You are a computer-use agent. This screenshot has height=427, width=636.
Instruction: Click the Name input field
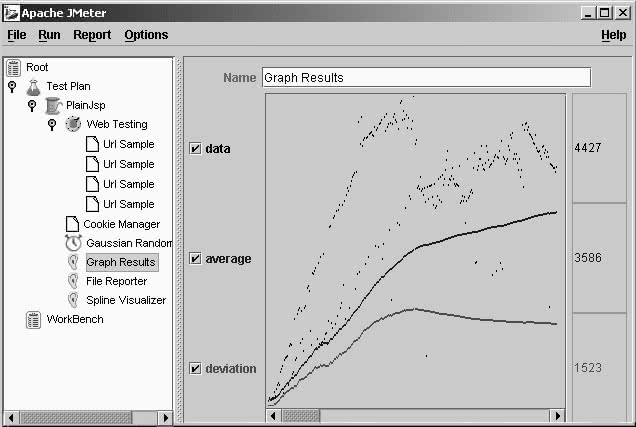(x=426, y=77)
